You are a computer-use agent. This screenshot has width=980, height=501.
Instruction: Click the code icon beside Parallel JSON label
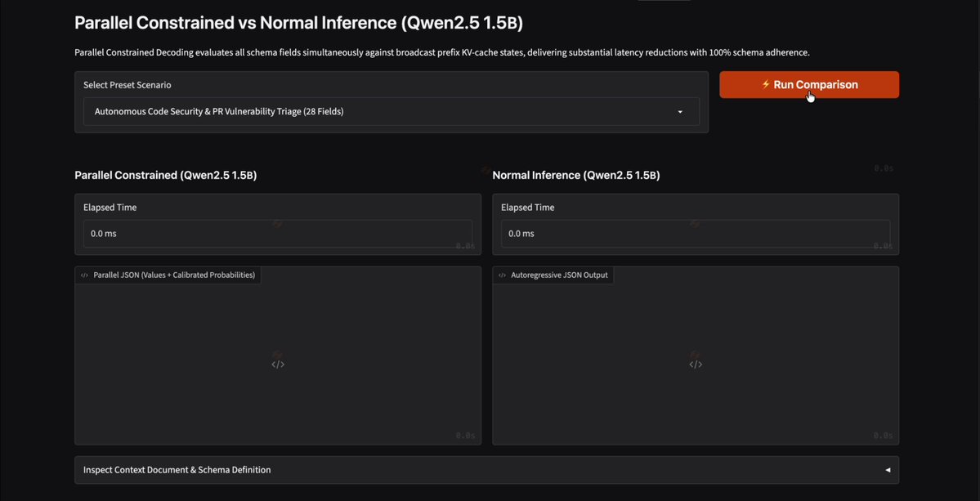[84, 275]
